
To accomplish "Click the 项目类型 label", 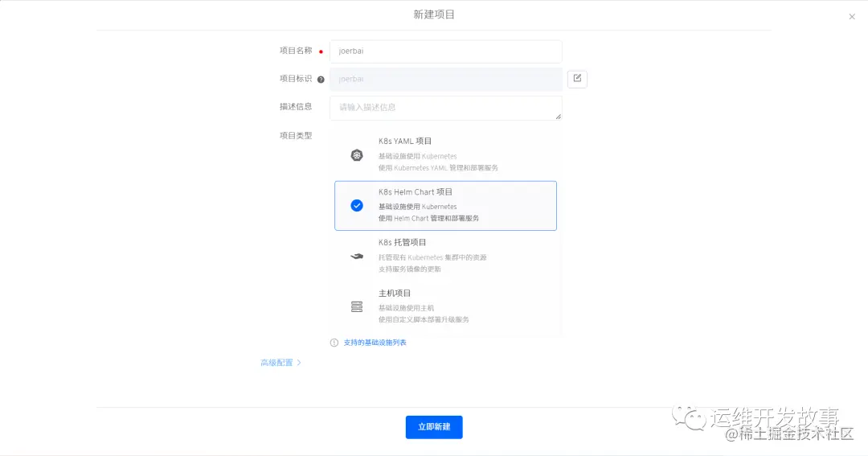I will coord(296,135).
